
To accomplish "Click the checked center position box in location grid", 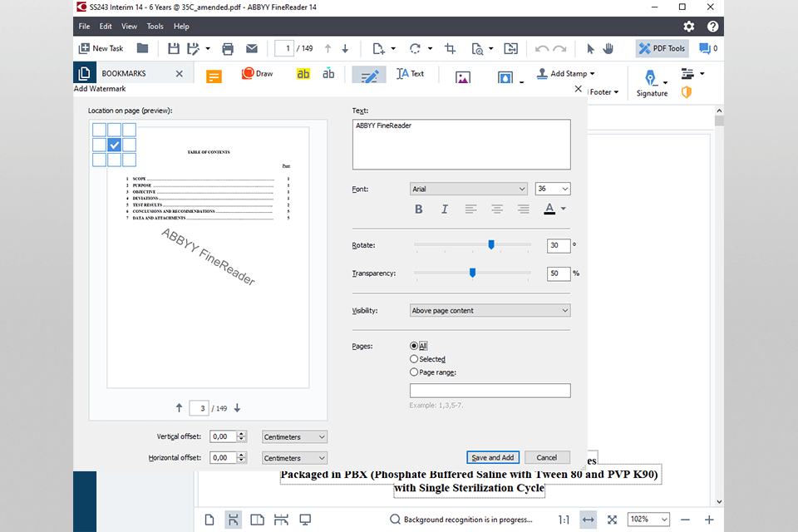I will 115,145.
